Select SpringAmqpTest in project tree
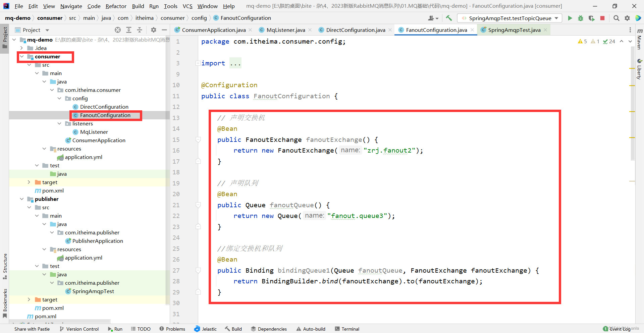 tap(93, 291)
